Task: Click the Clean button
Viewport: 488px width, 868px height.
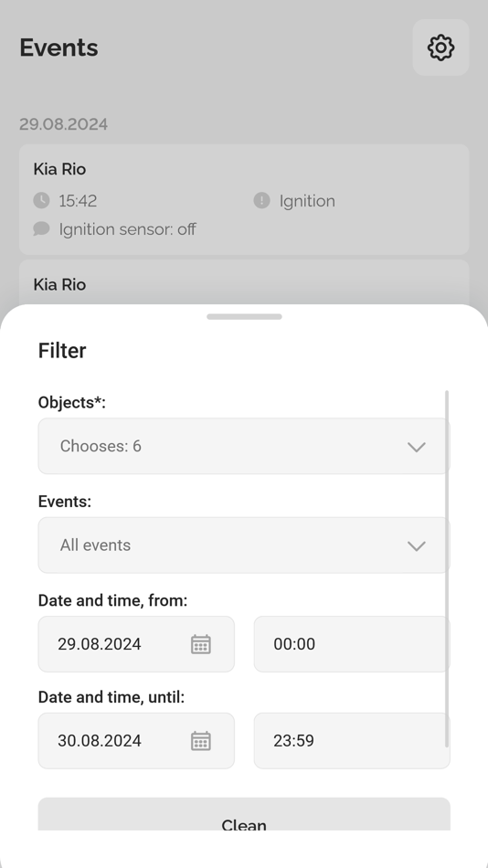Action: pos(244,814)
